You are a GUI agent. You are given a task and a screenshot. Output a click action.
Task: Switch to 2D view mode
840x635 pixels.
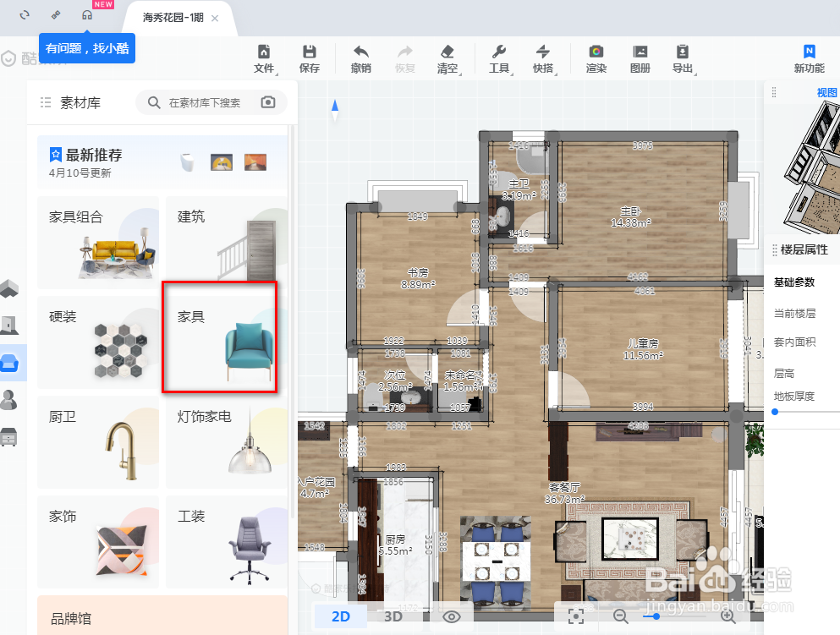click(x=341, y=616)
